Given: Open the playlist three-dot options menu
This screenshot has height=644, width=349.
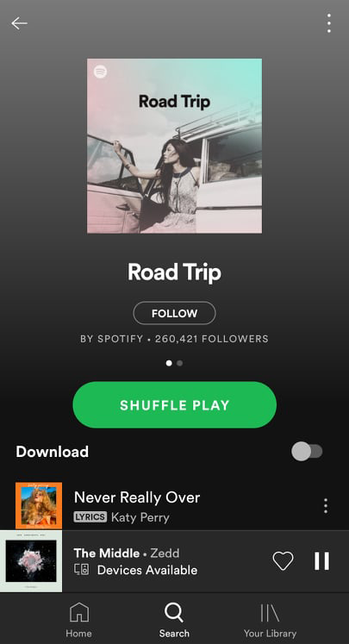Looking at the screenshot, I should tap(329, 23).
